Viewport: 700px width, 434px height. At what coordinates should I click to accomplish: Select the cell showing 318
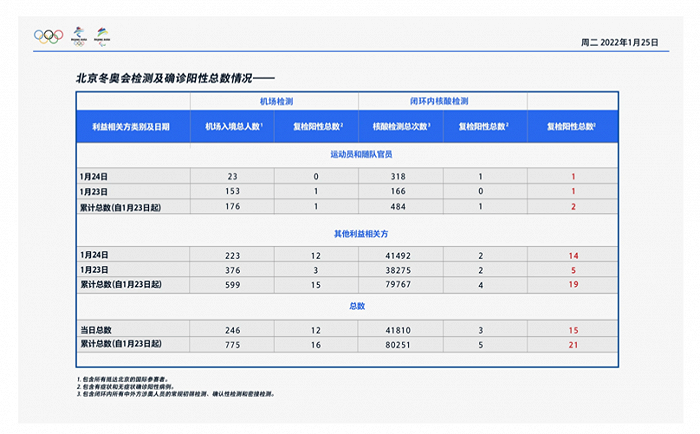(398, 176)
